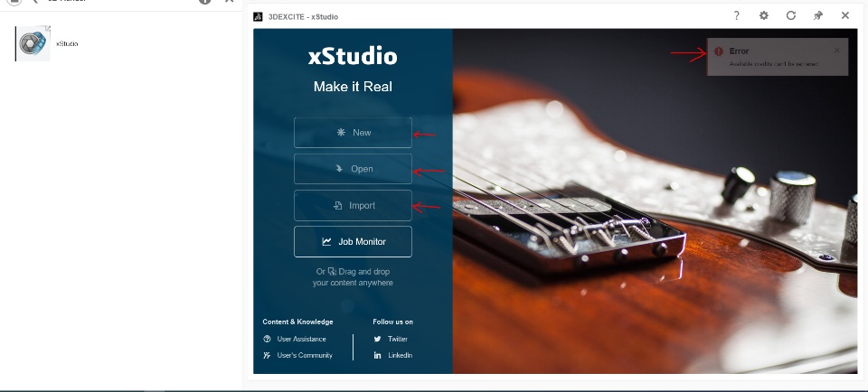Open settings via the gear icon
Screen dimensions: 868x392
763,15
